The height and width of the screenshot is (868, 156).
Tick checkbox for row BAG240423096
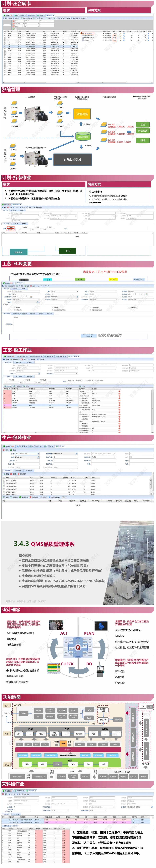(x=4, y=481)
